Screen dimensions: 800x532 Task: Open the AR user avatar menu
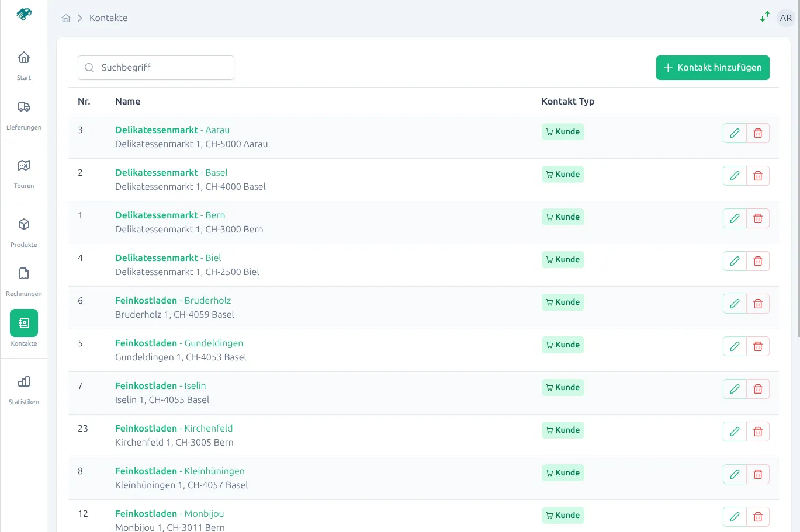785,18
